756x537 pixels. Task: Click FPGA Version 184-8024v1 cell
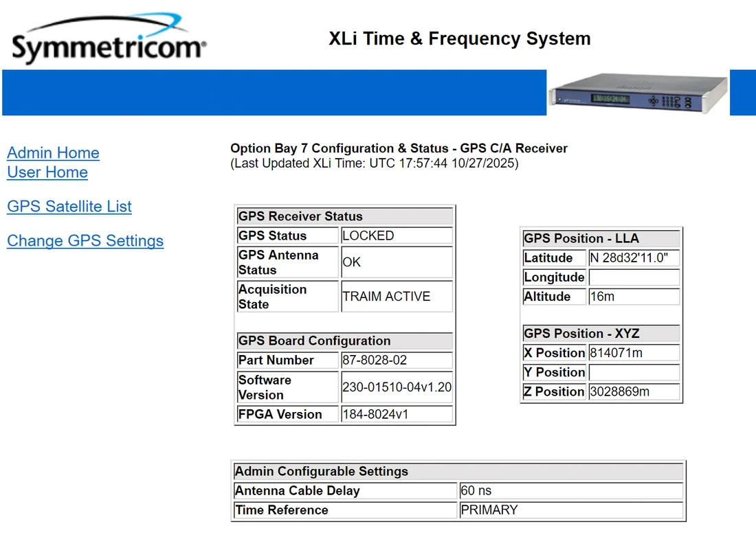tap(397, 415)
